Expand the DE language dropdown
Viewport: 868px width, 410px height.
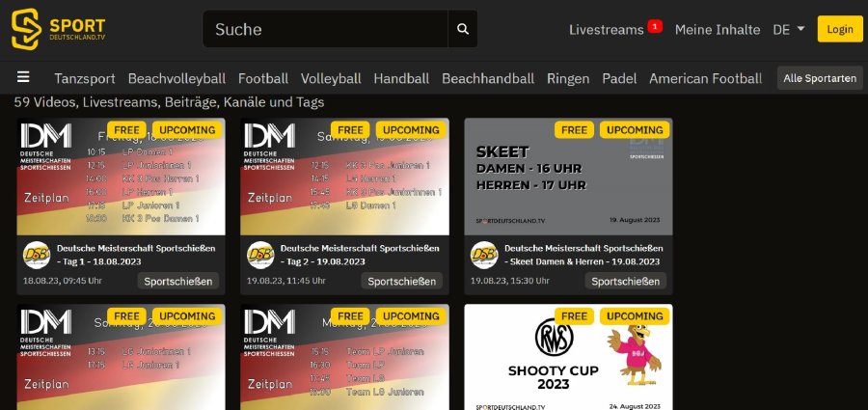point(789,29)
